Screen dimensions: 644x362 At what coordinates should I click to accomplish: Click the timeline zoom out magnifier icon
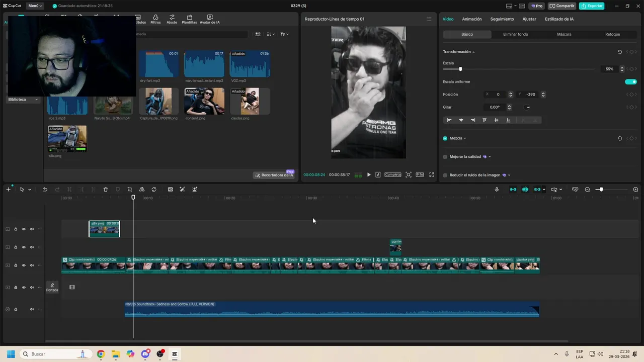pos(587,190)
